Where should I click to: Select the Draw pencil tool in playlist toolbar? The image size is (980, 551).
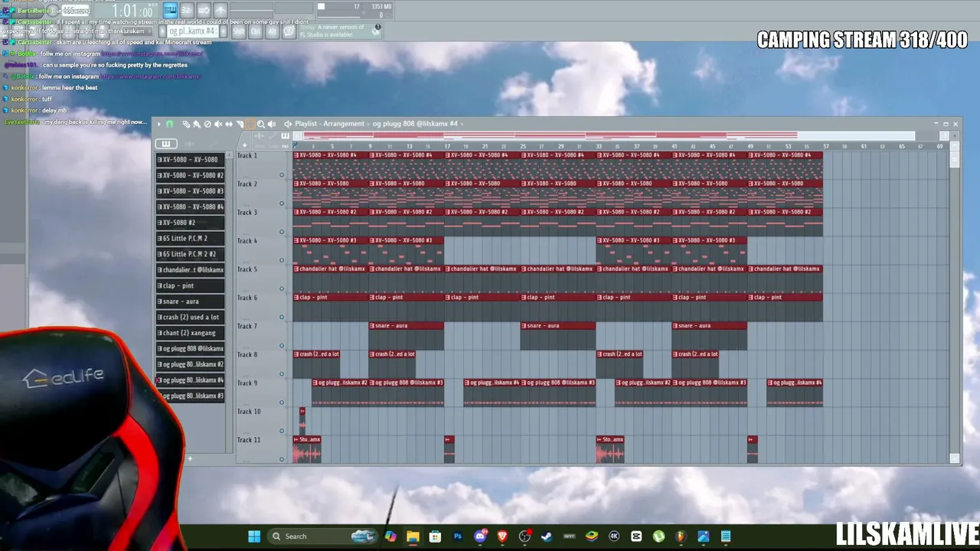click(x=186, y=124)
